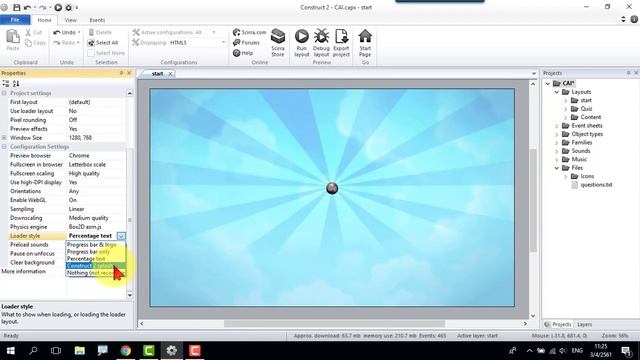Click the Copy icon in ribbon
Viewport: 640px width, 360px height.
coord(28,42)
